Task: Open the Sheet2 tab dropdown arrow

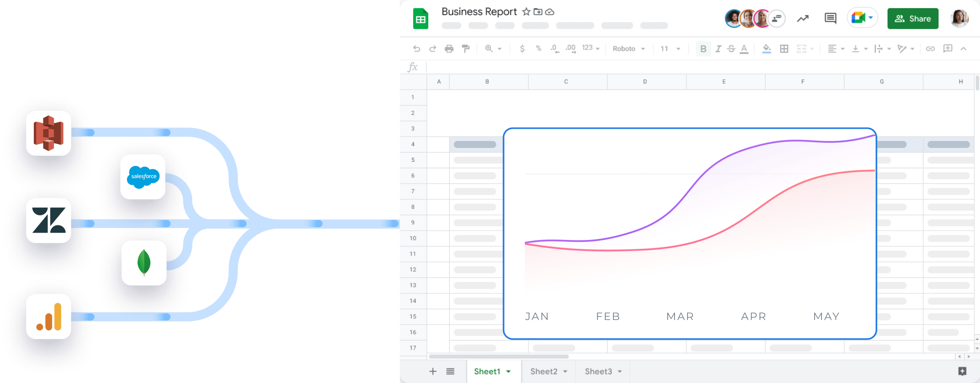Action: [x=565, y=371]
